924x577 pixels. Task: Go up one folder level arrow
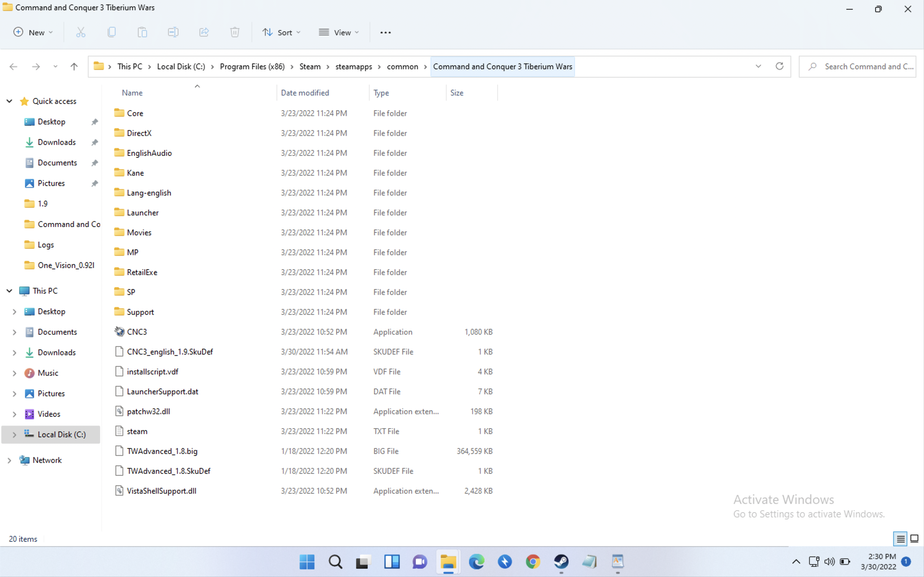[x=74, y=67]
